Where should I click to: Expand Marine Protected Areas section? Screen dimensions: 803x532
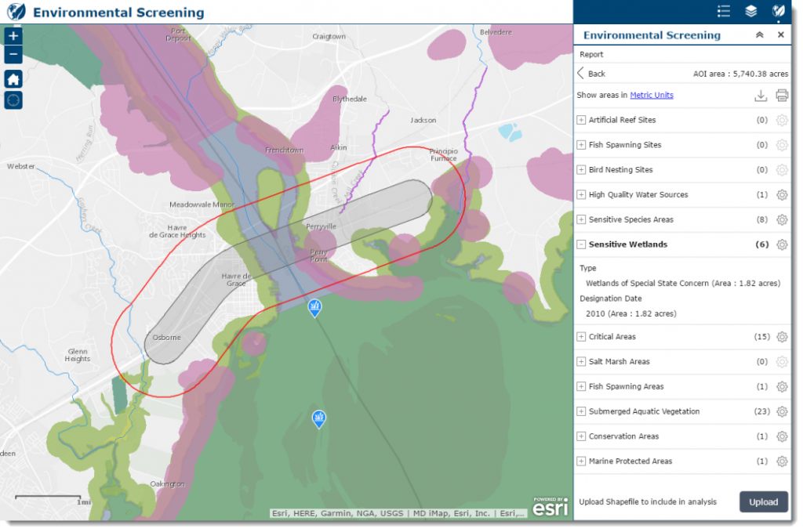(x=581, y=461)
